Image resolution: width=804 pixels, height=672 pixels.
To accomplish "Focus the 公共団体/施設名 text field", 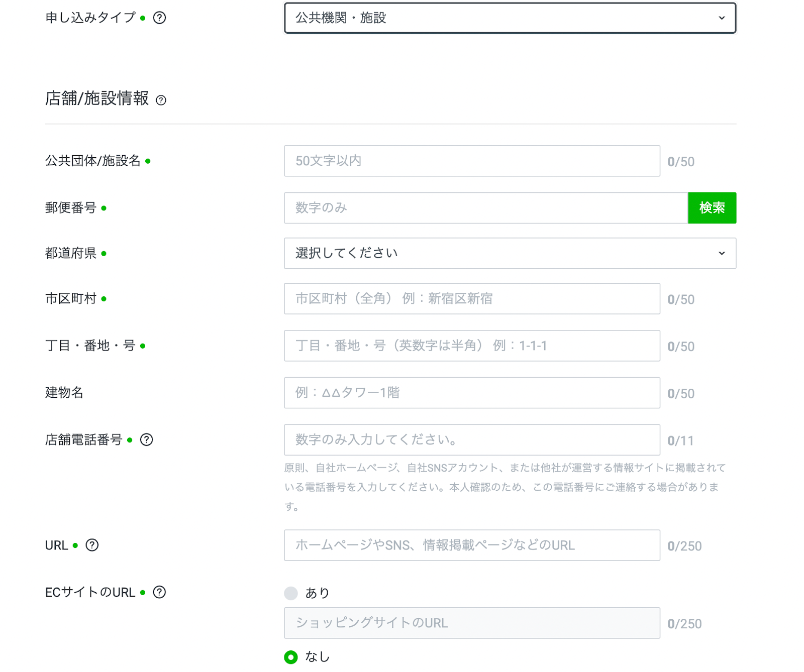I will pyautogui.click(x=471, y=161).
